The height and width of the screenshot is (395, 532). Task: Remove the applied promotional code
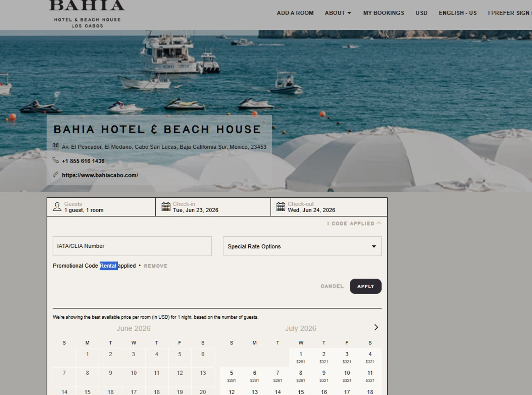click(x=156, y=266)
